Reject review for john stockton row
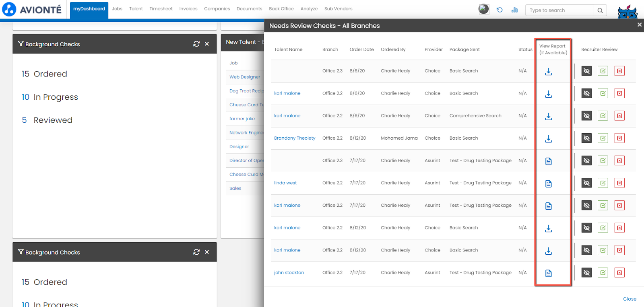The width and height of the screenshot is (644, 307). [x=619, y=273]
